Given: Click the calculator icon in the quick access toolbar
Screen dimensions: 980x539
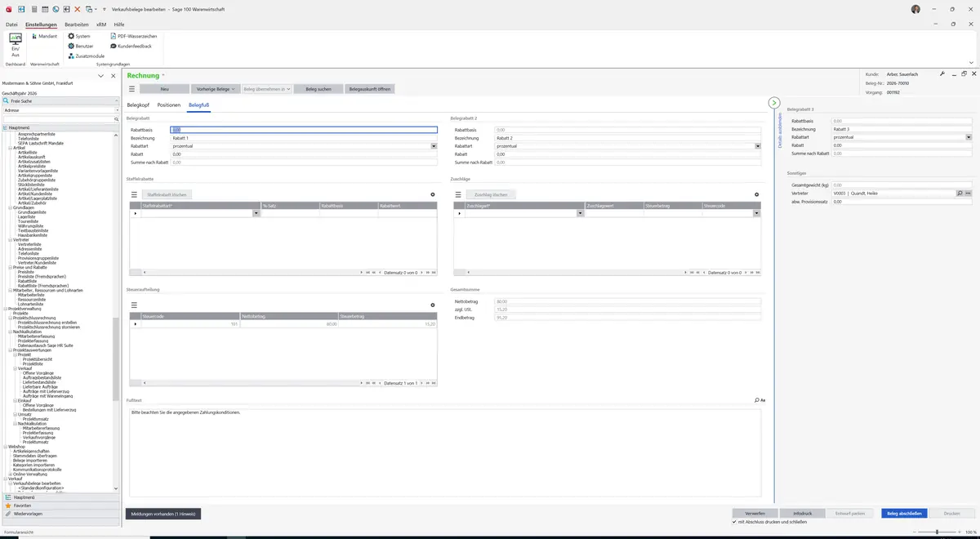Looking at the screenshot, I should [33, 9].
